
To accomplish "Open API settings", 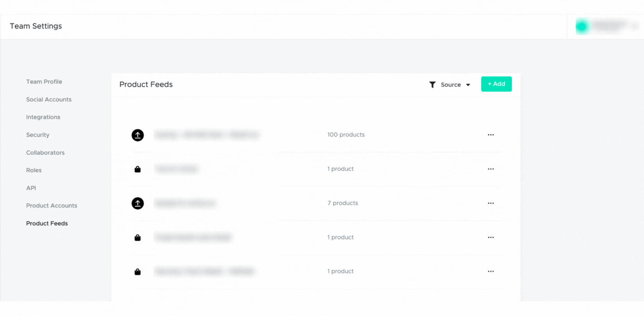I will (31, 188).
